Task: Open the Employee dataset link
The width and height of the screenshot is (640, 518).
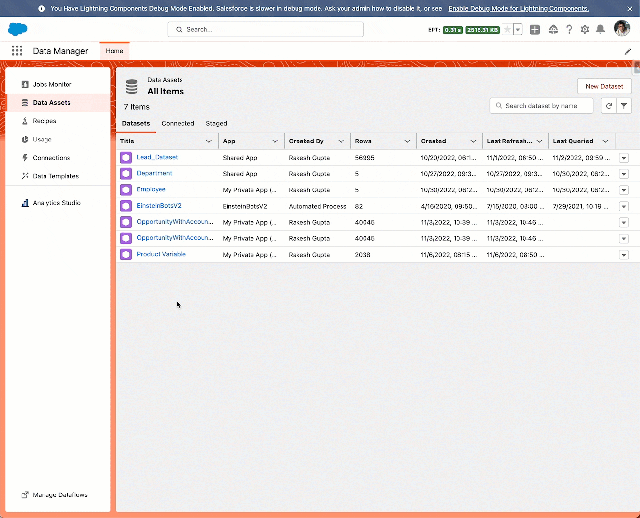Action: (151, 189)
